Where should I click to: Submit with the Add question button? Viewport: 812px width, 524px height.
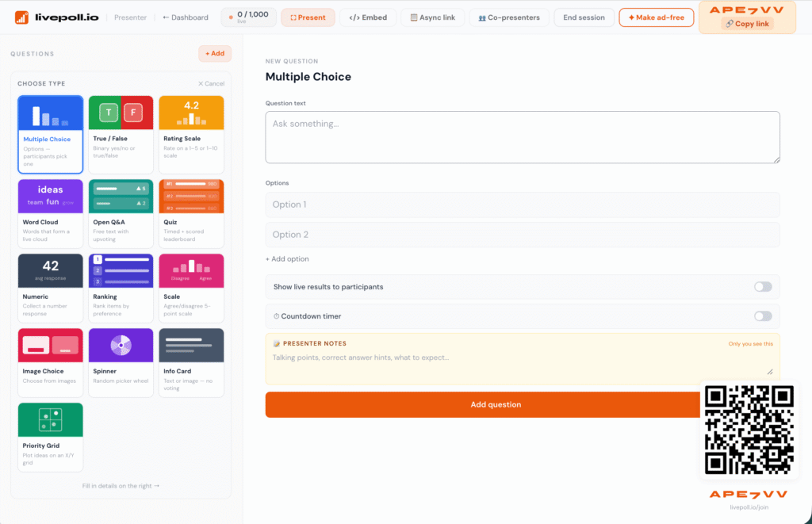[x=496, y=404]
